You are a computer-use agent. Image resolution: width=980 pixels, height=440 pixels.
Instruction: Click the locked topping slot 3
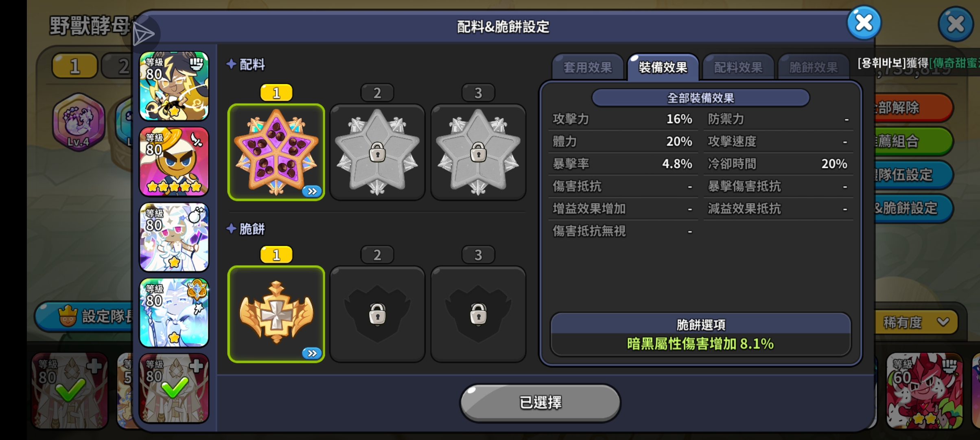pyautogui.click(x=478, y=152)
